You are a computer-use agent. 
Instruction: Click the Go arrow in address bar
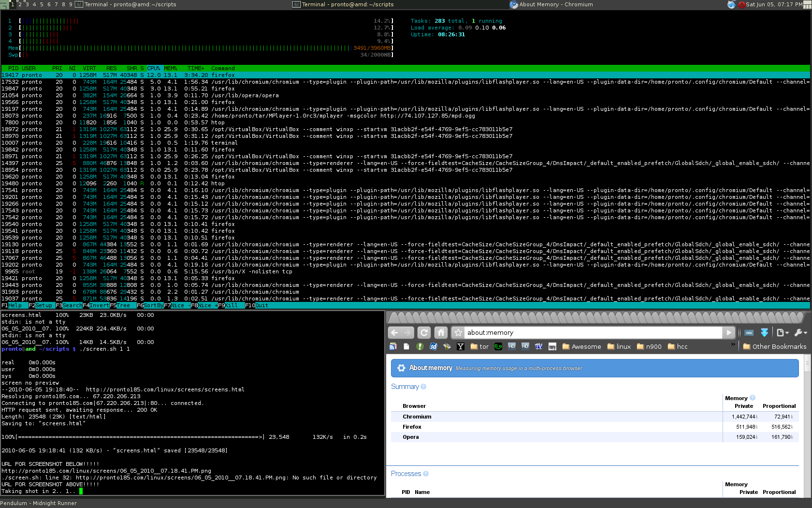tap(729, 333)
